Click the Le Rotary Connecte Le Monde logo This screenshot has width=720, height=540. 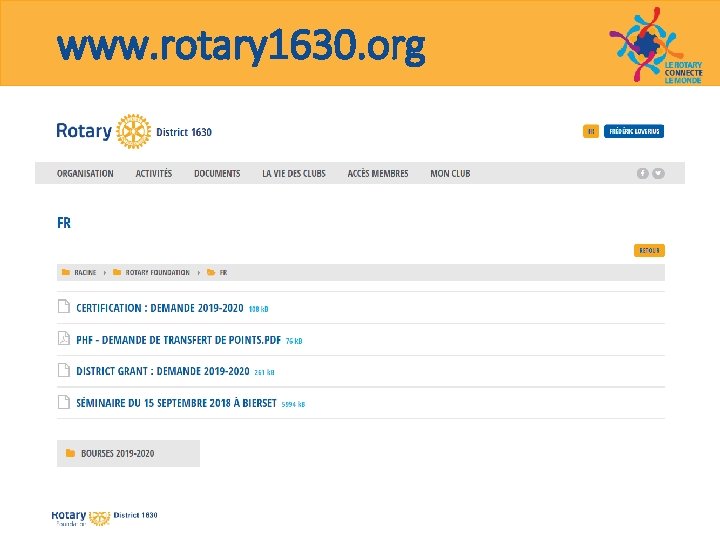coord(656,45)
